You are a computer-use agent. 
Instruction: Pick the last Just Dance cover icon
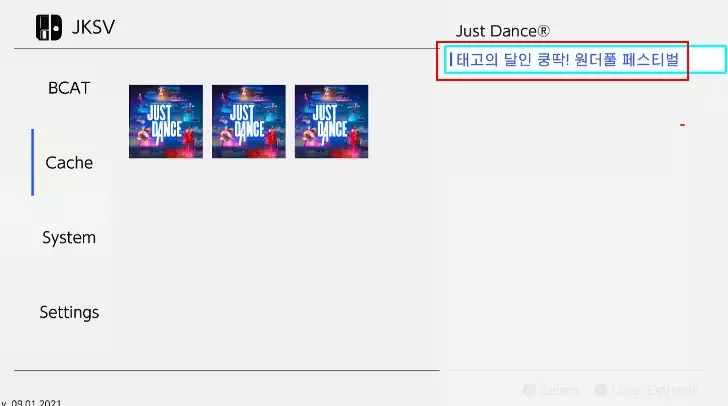[x=332, y=121]
